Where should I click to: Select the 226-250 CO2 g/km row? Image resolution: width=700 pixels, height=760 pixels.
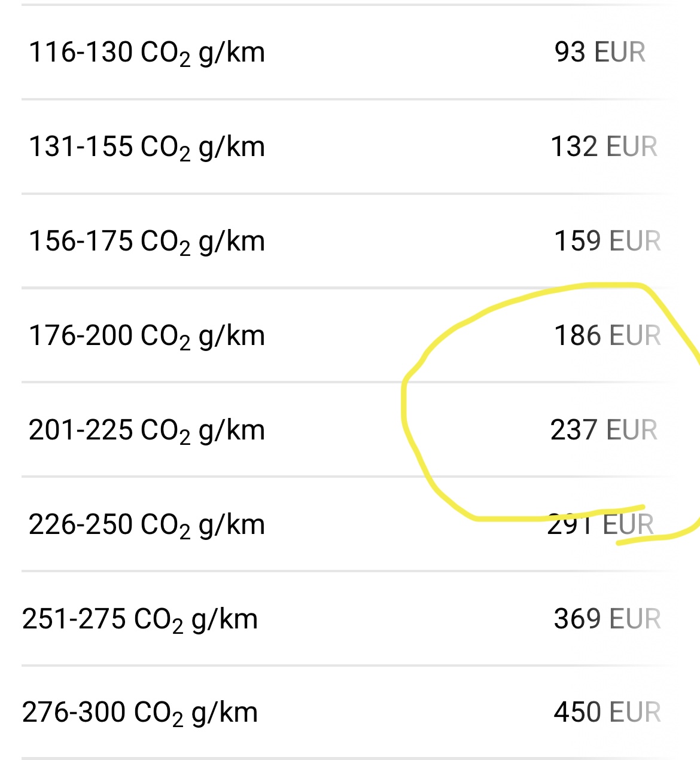coord(350,524)
